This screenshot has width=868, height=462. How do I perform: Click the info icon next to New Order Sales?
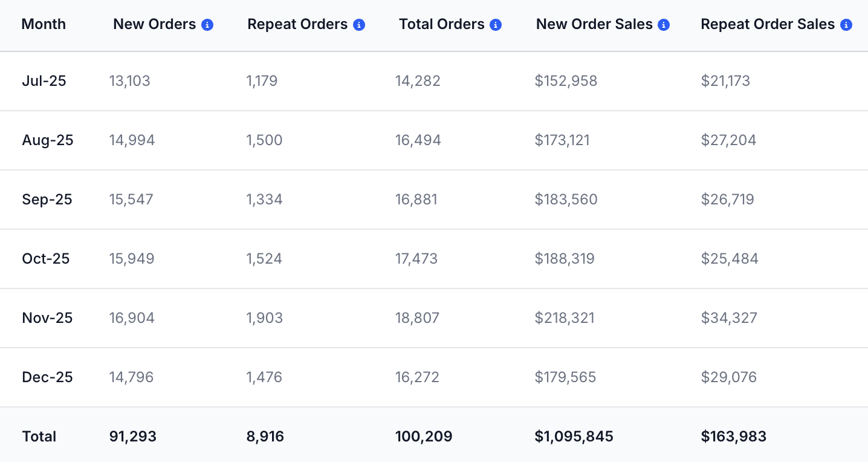663,24
